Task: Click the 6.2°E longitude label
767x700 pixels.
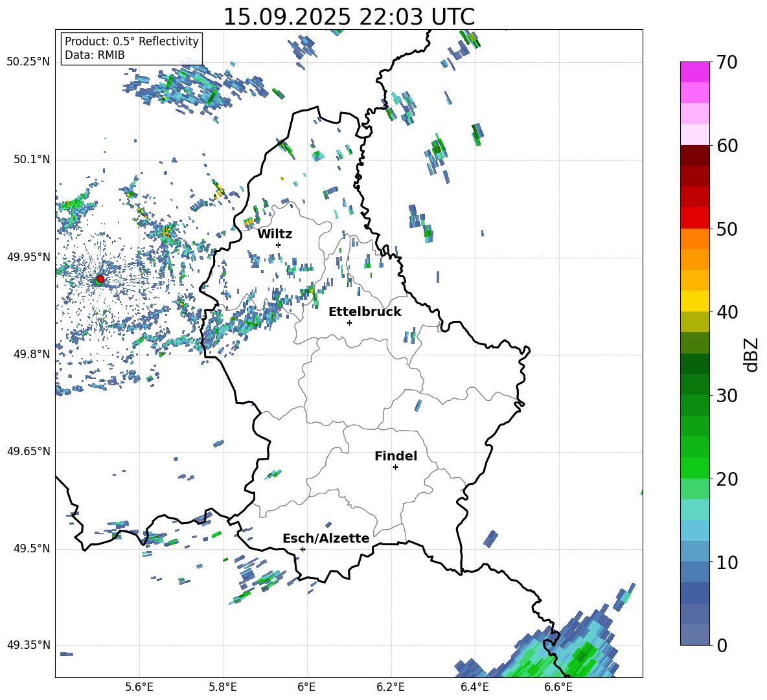Action: (391, 687)
